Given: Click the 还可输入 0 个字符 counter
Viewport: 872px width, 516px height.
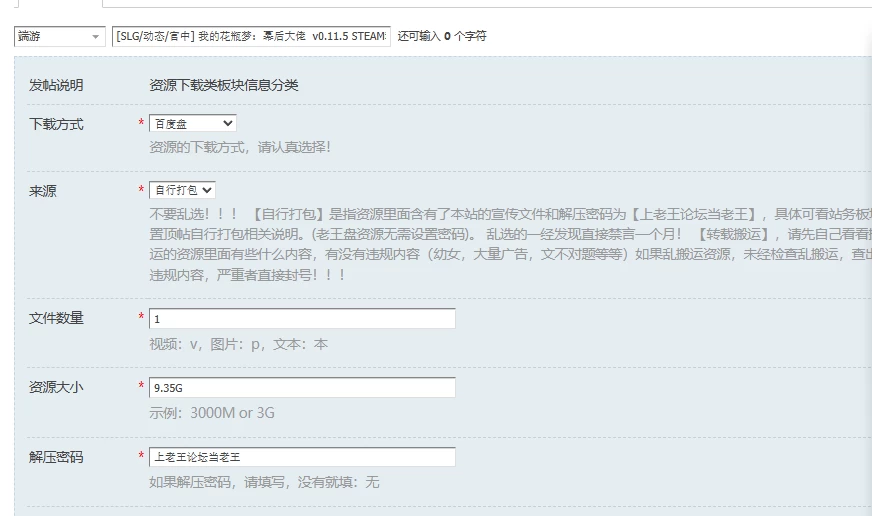Looking at the screenshot, I should [x=442, y=36].
